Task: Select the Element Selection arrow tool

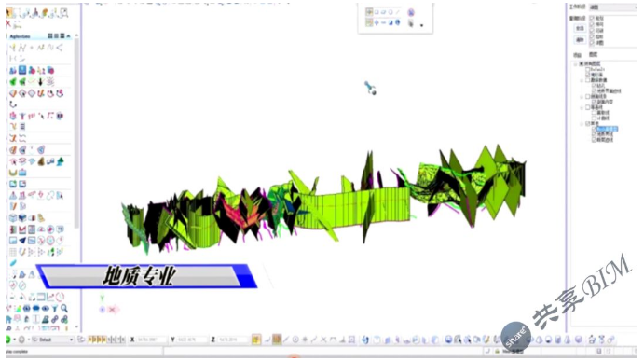Action: (8, 13)
